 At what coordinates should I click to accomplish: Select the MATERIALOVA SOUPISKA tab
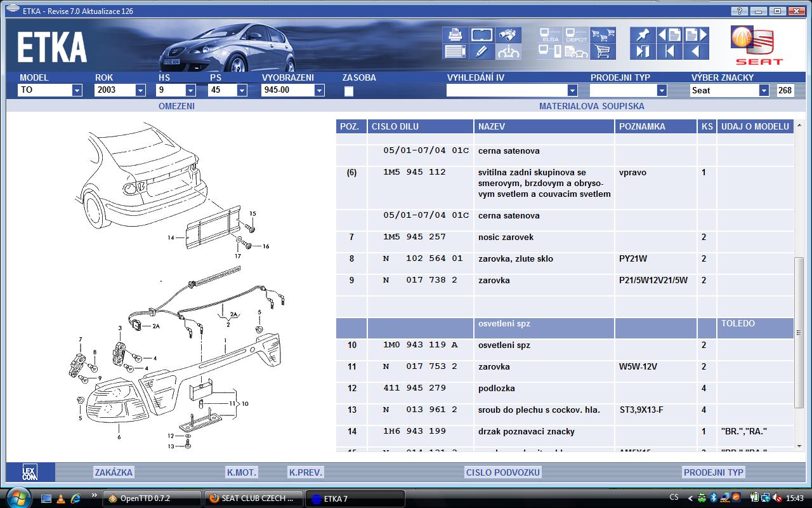[591, 106]
